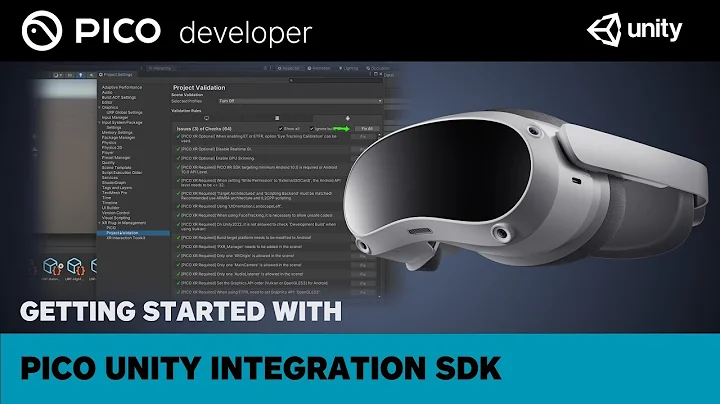The height and width of the screenshot is (404, 720).
Task: Switch to the Inspector tab
Action: [x=288, y=68]
